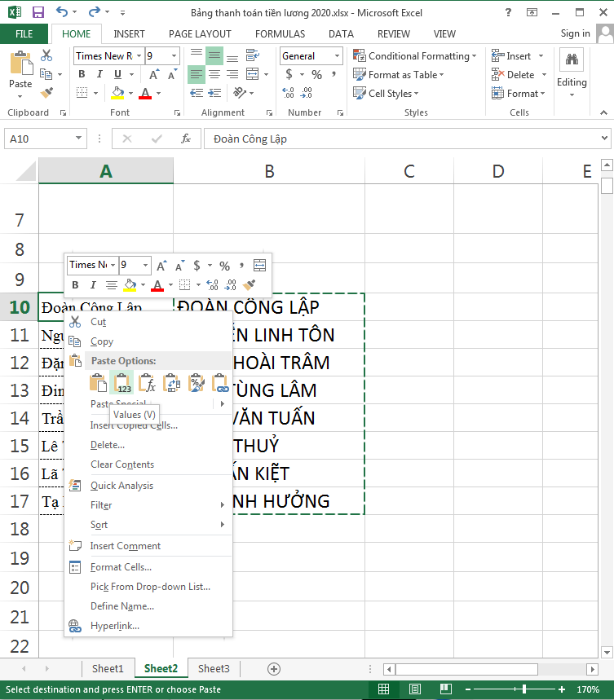The image size is (614, 700).
Task: Click the Format Painter brush on mini toolbar
Action: click(250, 285)
